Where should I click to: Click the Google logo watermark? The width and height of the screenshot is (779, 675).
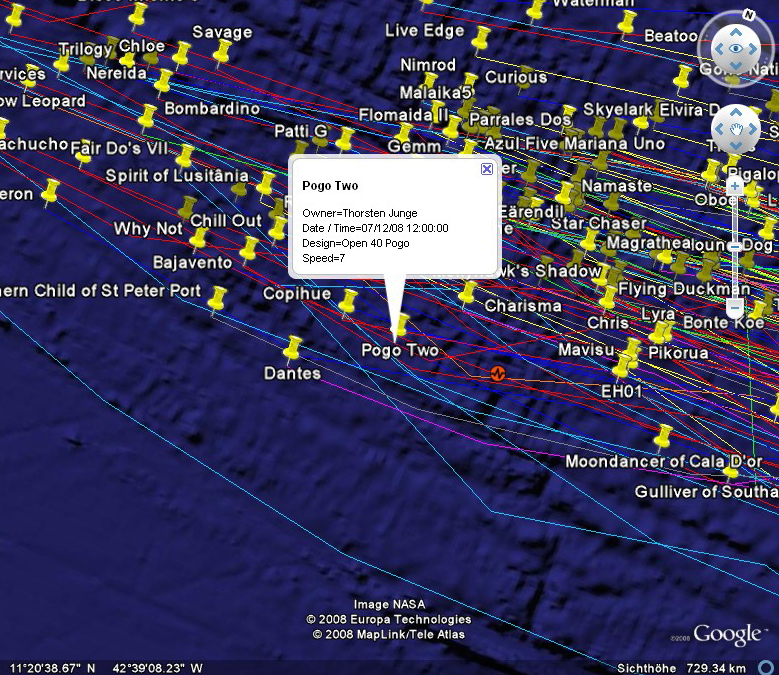[x=726, y=634]
